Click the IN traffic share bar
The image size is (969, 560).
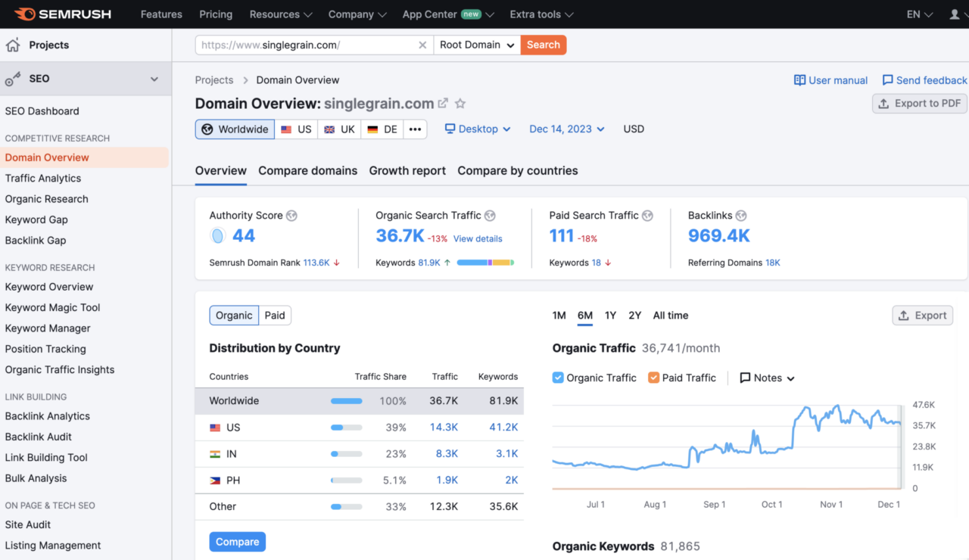coord(347,454)
